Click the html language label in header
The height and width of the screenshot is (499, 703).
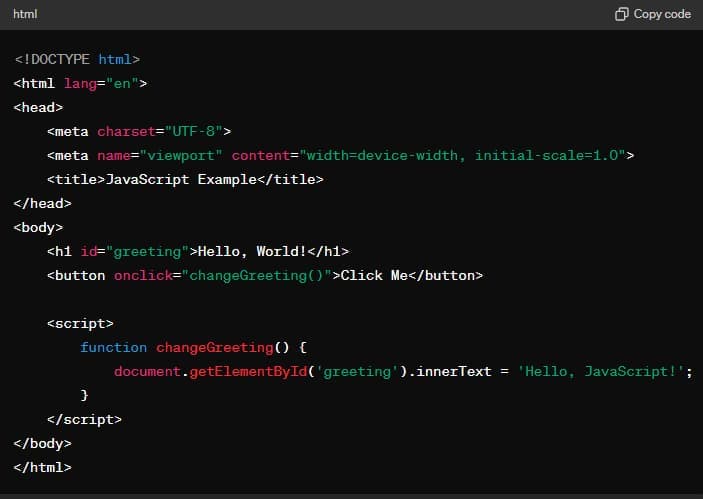tap(25, 14)
